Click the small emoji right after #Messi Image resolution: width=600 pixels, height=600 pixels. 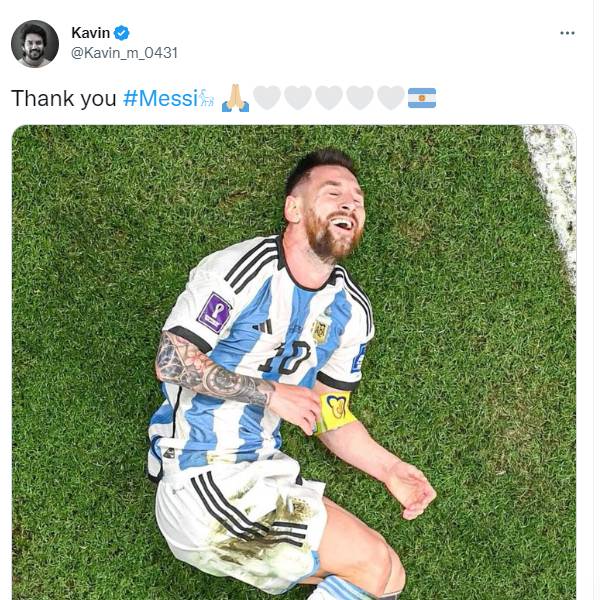[x=207, y=98]
